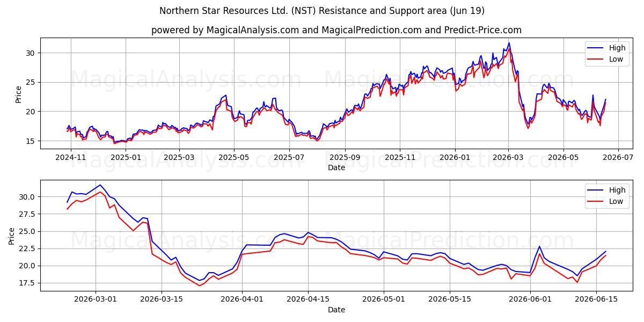644x322 pixels.
Task: Click top chart x-axis label 2026-05
Action: click(563, 158)
